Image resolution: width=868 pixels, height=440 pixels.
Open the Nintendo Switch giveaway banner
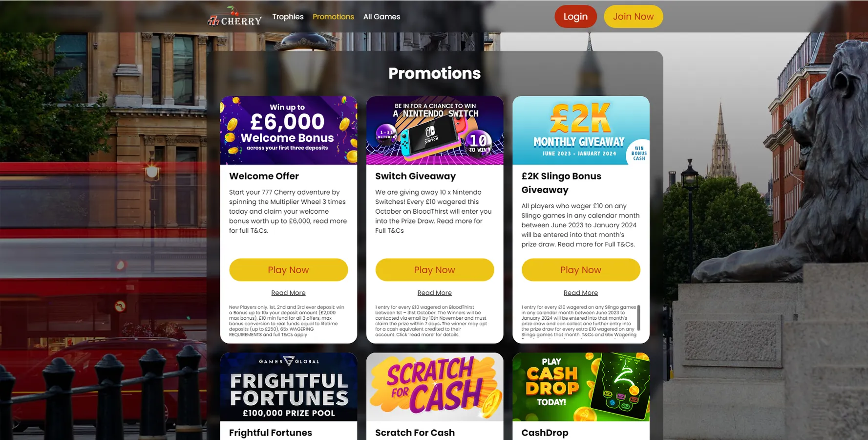point(435,130)
